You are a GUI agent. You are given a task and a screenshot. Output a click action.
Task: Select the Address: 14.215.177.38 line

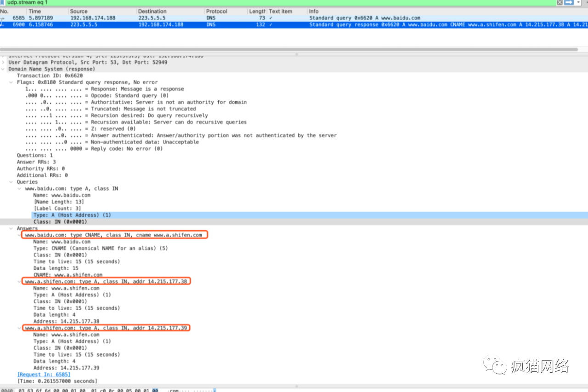(67, 322)
